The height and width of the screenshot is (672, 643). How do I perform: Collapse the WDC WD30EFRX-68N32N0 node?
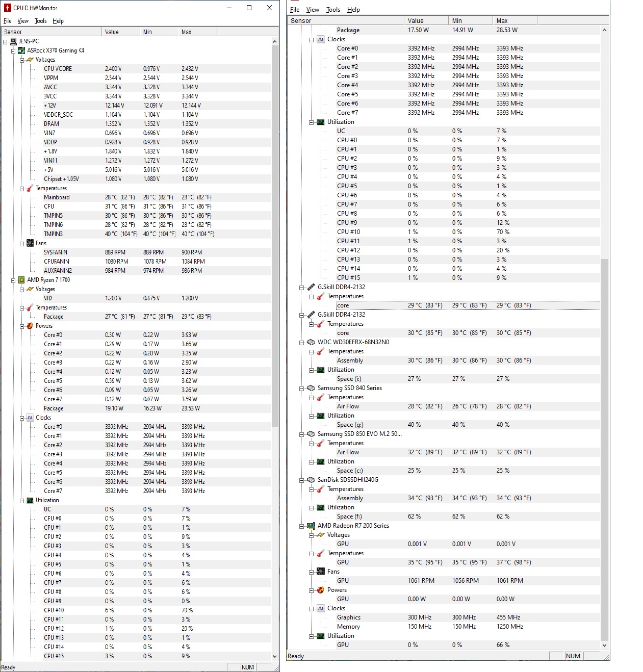point(302,342)
